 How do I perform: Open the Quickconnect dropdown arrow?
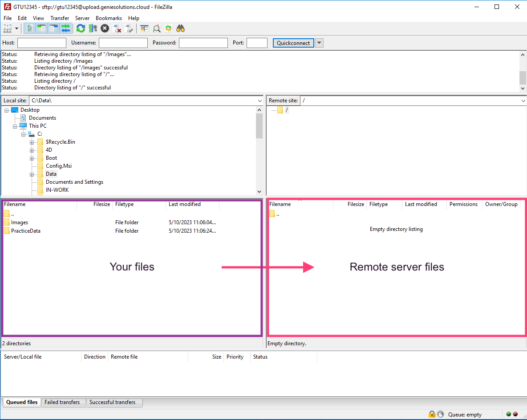(319, 43)
